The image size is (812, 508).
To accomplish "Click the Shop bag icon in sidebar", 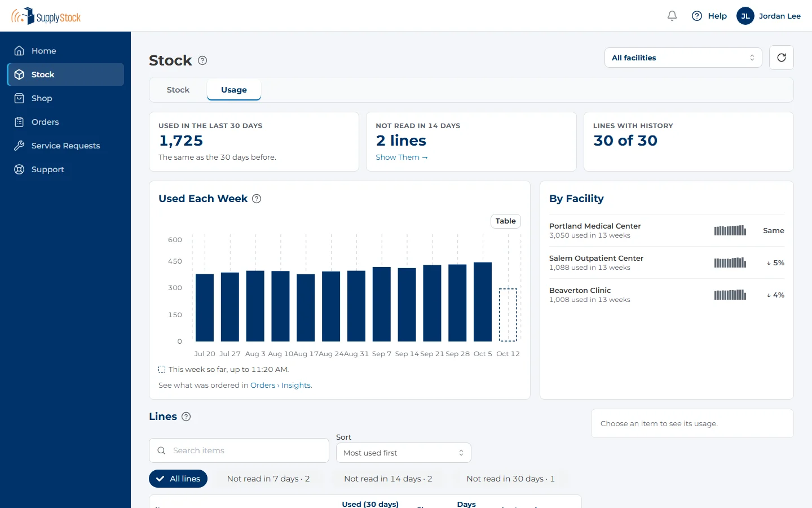I will [19, 98].
